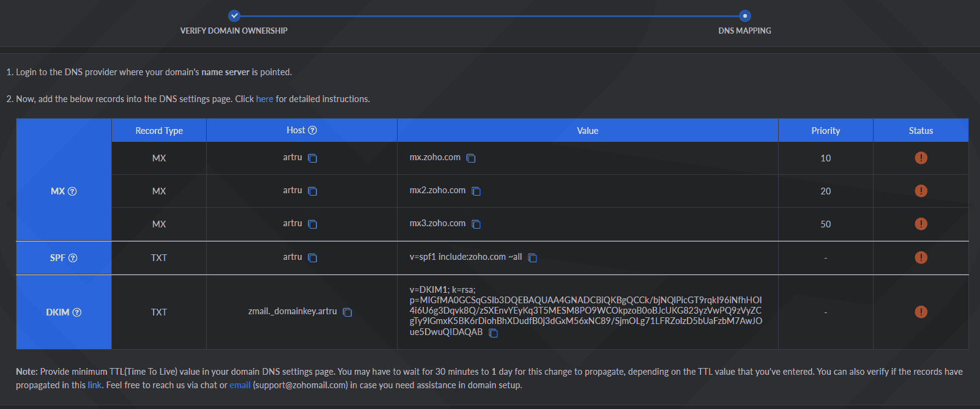The height and width of the screenshot is (409, 980).
Task: Open help icon next to Host header
Action: coord(313,130)
